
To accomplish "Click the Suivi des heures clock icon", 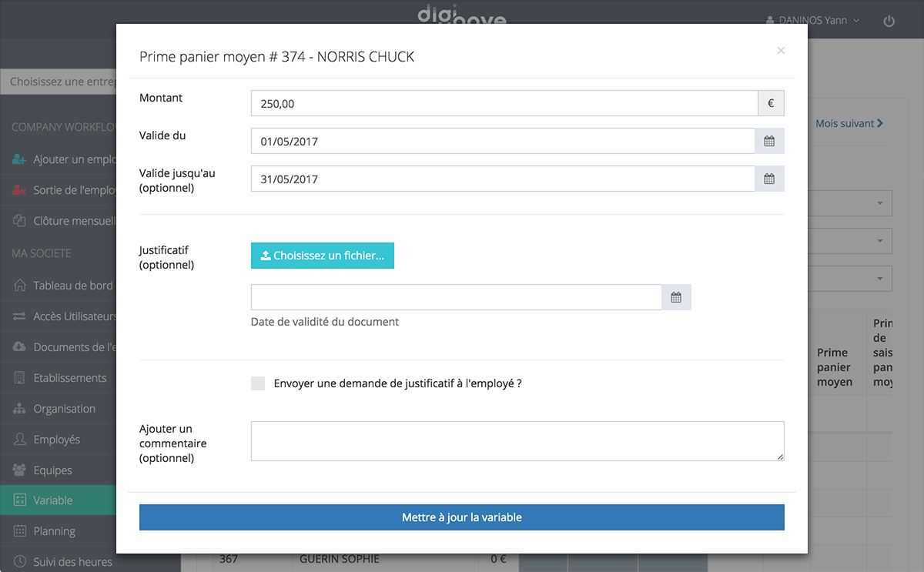I will (x=20, y=562).
